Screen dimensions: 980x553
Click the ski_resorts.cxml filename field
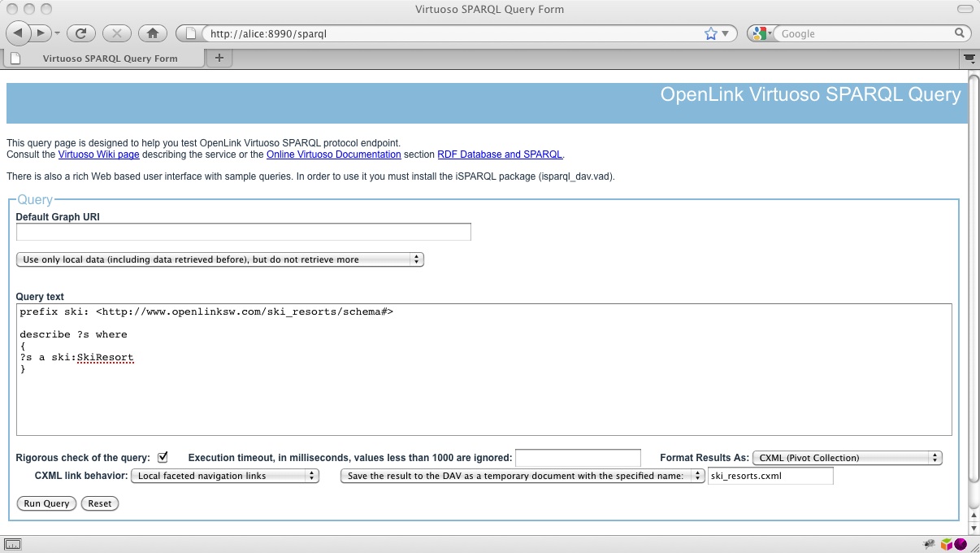[770, 476]
